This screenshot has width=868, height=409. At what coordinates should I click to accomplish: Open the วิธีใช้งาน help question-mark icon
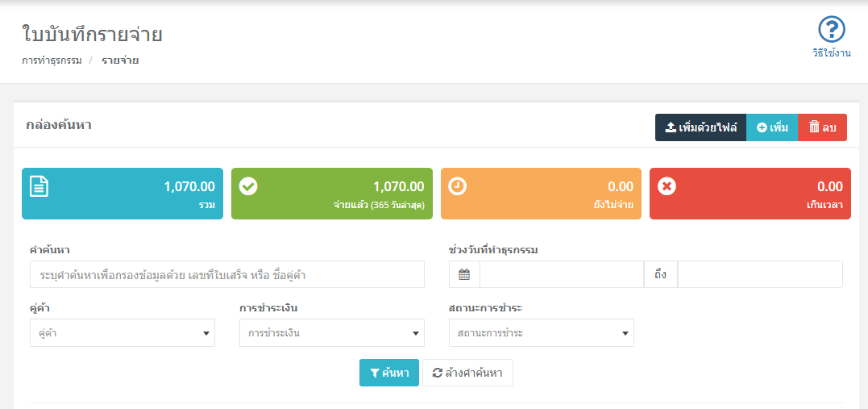coord(832,29)
